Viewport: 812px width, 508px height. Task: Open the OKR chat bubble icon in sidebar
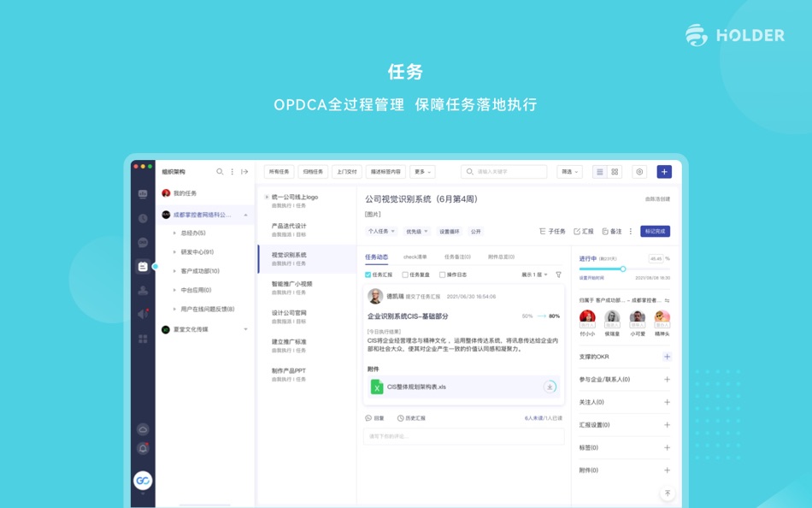point(143,243)
